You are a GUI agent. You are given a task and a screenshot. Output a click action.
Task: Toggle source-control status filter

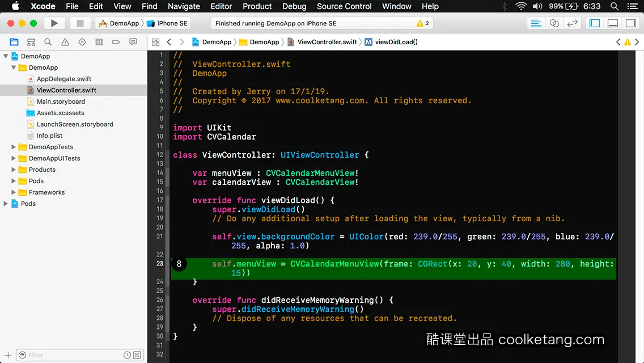(x=137, y=355)
